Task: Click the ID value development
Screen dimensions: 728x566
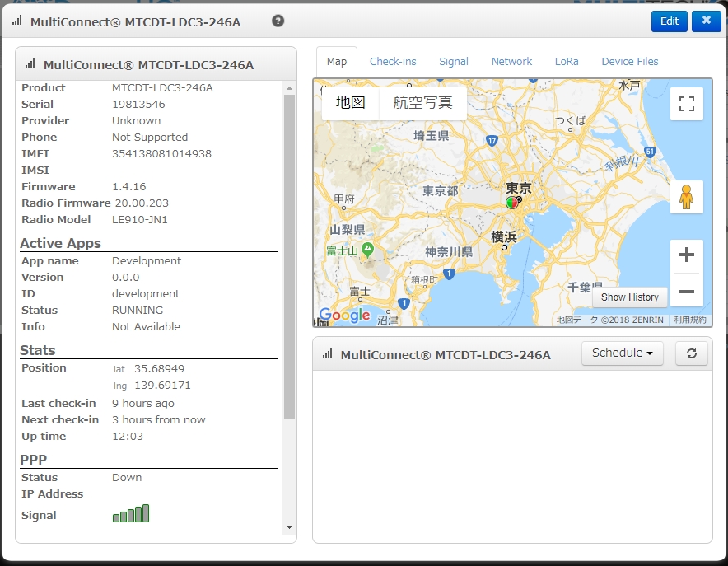Action: point(145,294)
